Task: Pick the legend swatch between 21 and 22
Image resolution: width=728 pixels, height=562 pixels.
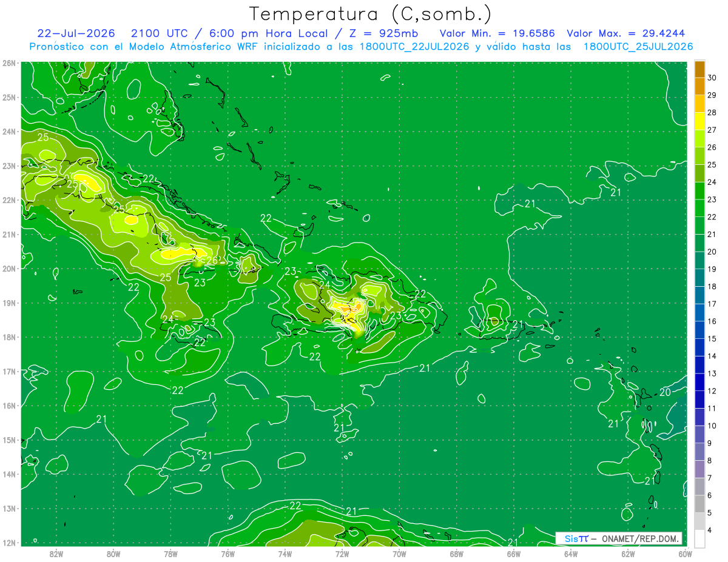Action: click(x=699, y=226)
